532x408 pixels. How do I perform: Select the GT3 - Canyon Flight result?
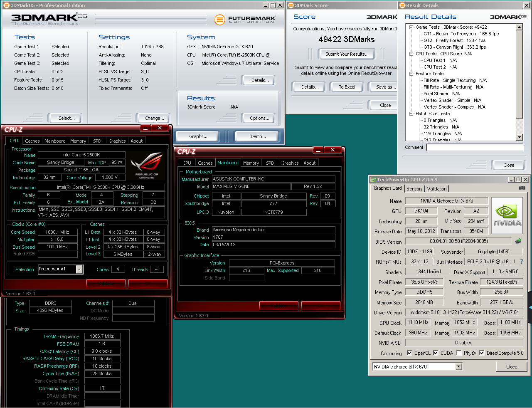[454, 47]
